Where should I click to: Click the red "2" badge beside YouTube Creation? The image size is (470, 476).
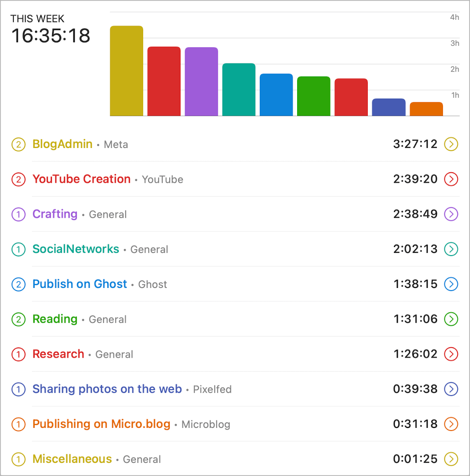click(x=18, y=179)
